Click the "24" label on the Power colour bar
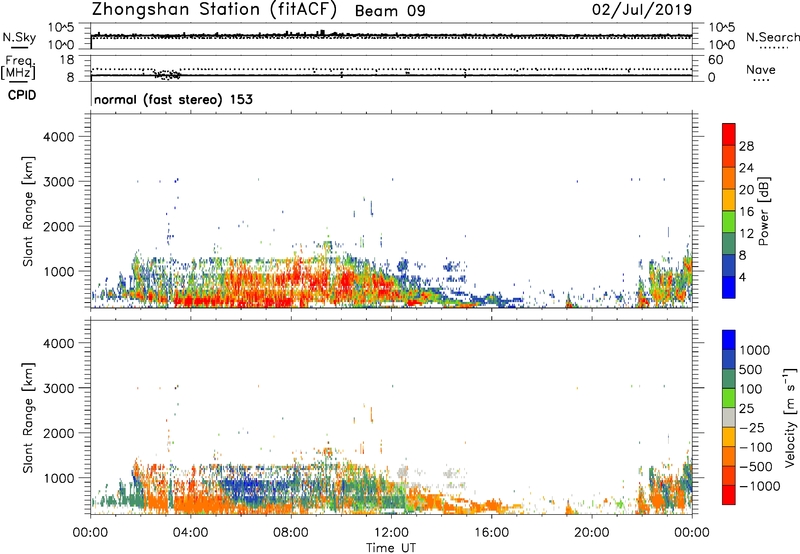 pyautogui.click(x=746, y=168)
